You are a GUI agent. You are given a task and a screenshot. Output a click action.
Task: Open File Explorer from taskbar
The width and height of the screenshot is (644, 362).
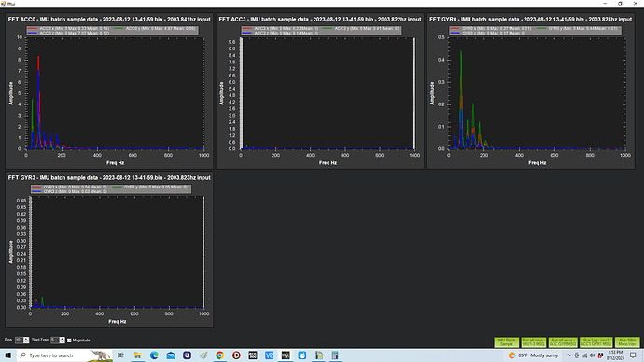[x=137, y=355]
